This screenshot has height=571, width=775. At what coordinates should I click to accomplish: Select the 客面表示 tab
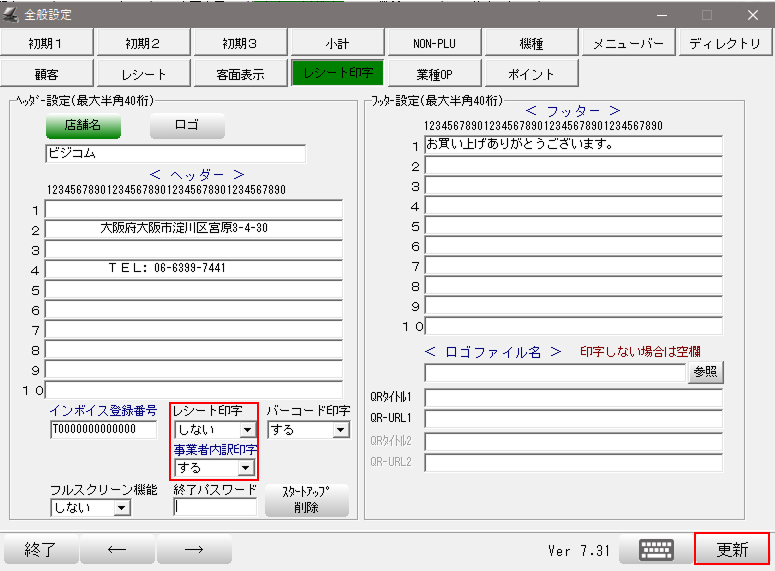coord(240,73)
